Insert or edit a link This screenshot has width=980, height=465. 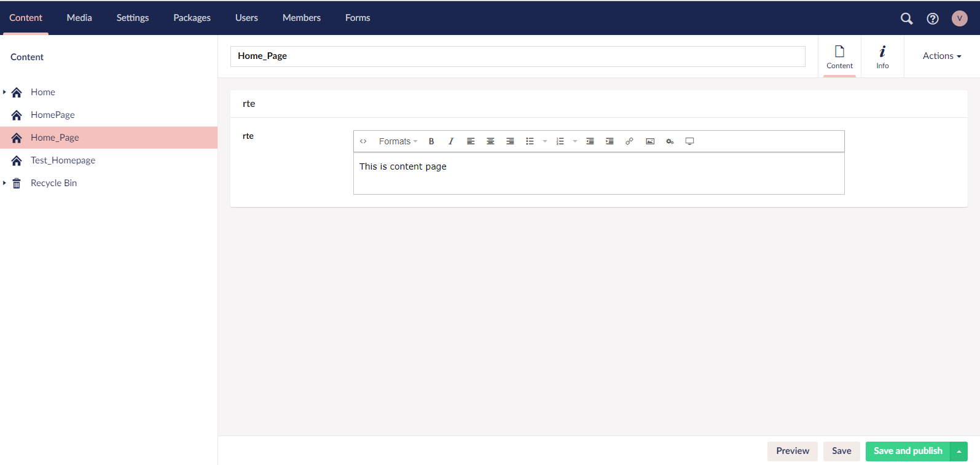pos(629,141)
